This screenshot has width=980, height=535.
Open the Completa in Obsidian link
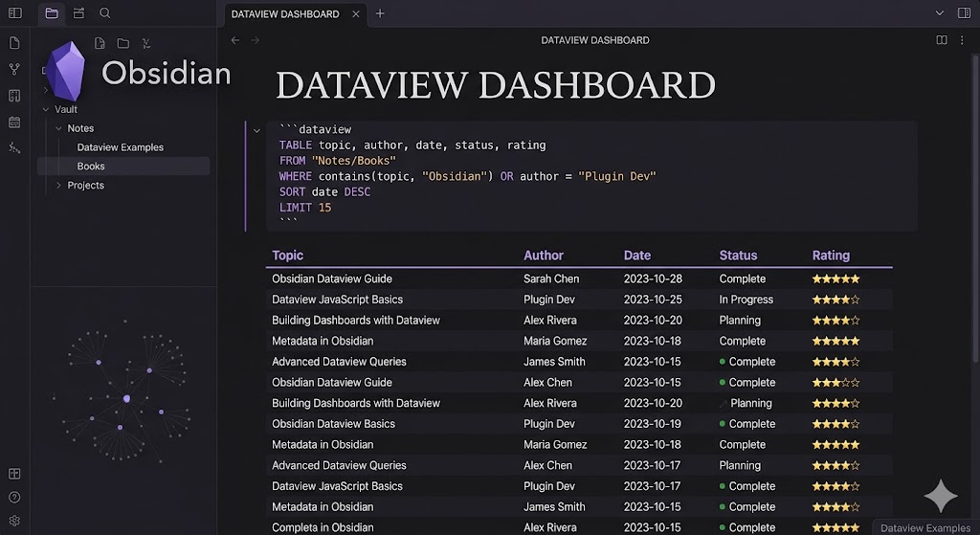coord(323,527)
